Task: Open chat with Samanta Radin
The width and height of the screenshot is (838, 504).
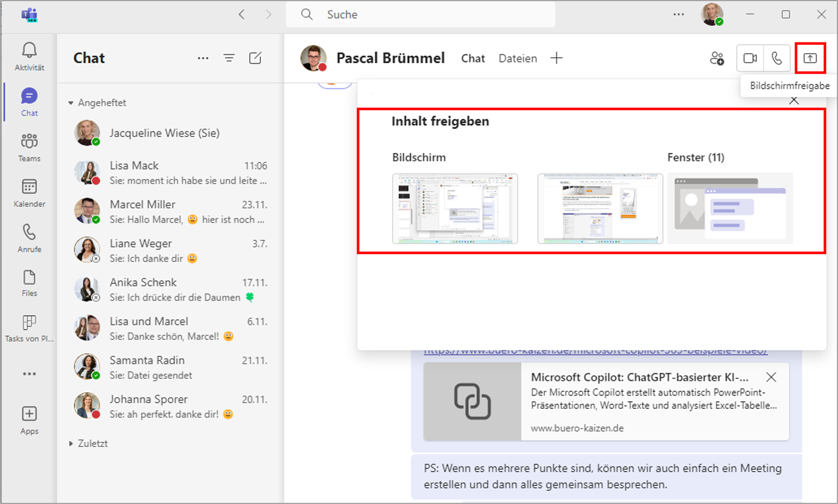Action: click(x=170, y=367)
